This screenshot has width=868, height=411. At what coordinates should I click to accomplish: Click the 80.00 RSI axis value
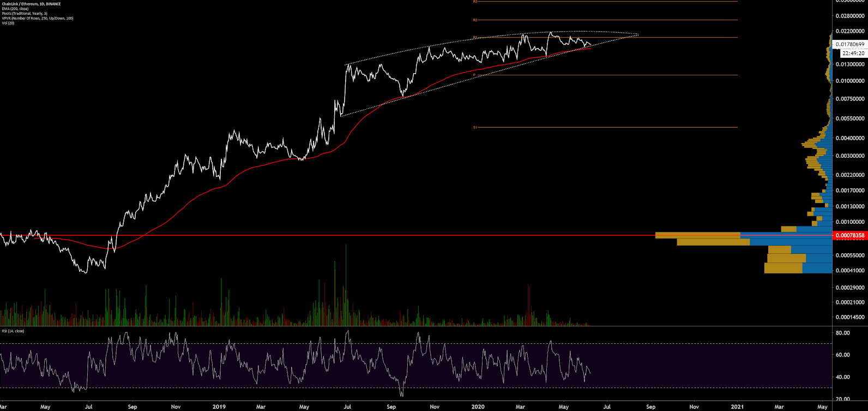click(843, 333)
